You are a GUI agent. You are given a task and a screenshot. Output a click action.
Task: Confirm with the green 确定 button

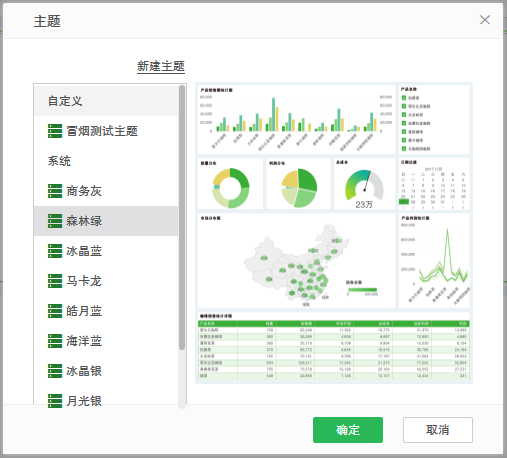coord(348,430)
